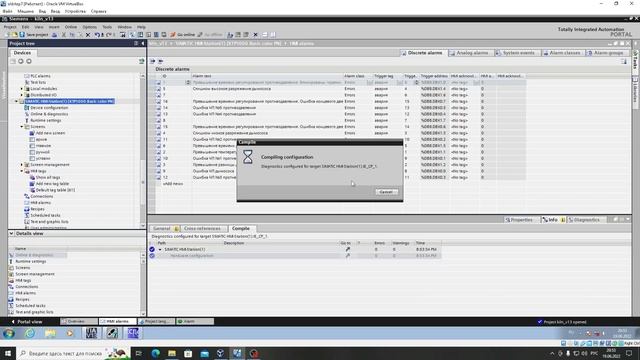Click the Go to arrow icon for SIMATIC HMI Station row

point(348,249)
